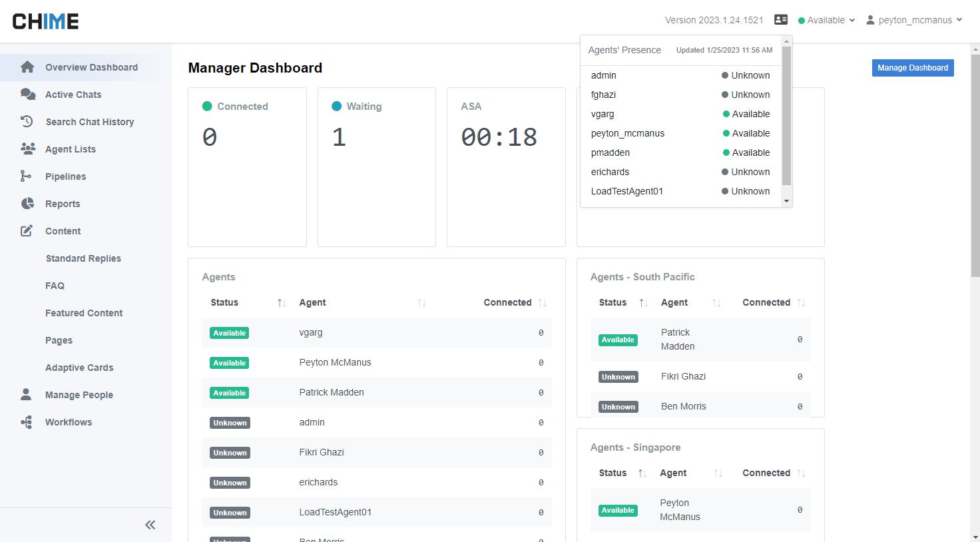Click the presence popup scrollbar thumb
The width and height of the screenshot is (980, 542).
pos(786,116)
